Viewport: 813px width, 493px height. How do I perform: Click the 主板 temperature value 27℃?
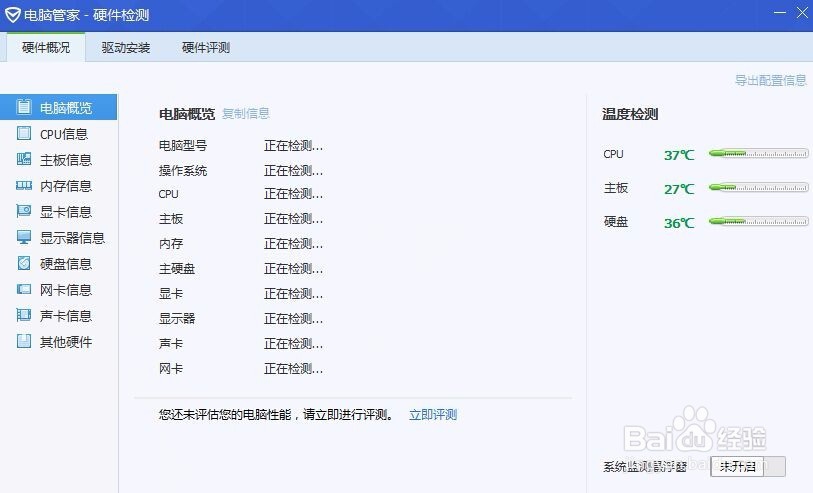[679, 189]
